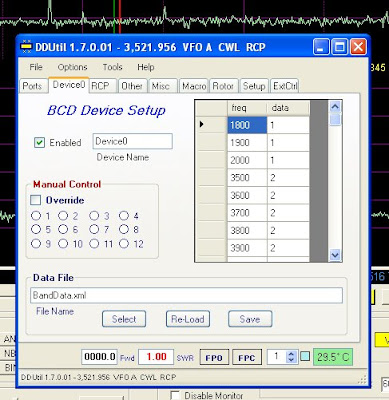389x400 pixels.
Task: Select manual control radio button 7
Action: [x=94, y=229]
